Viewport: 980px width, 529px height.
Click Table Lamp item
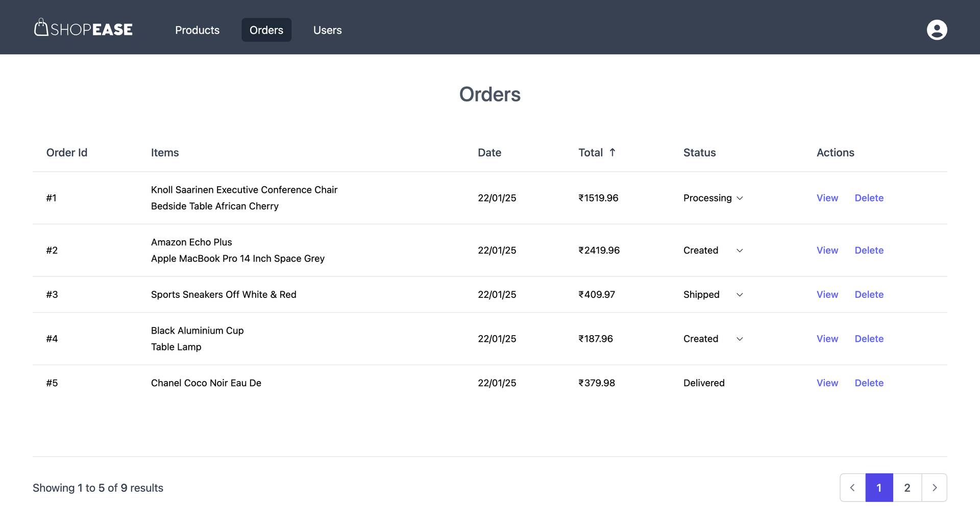tap(176, 347)
